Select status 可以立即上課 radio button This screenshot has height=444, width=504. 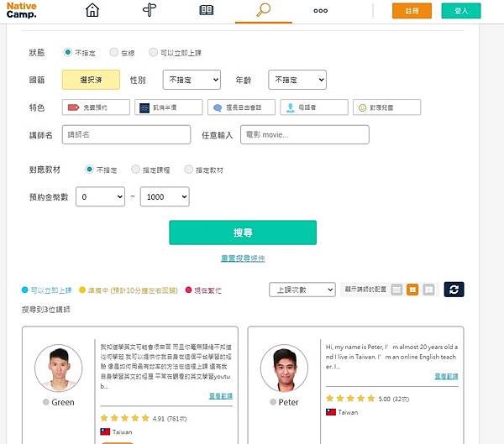pyautogui.click(x=153, y=52)
